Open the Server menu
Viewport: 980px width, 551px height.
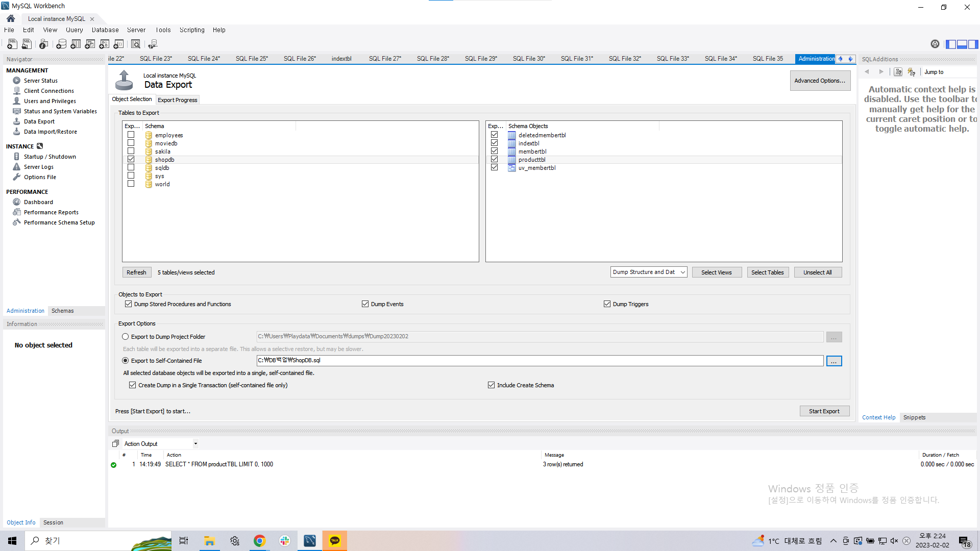(136, 30)
